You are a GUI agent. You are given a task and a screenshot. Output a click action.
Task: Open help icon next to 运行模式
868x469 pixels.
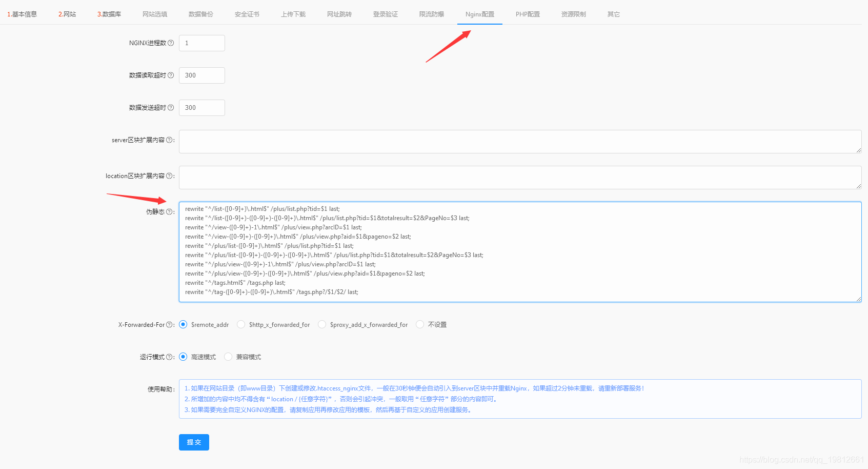[x=169, y=357]
